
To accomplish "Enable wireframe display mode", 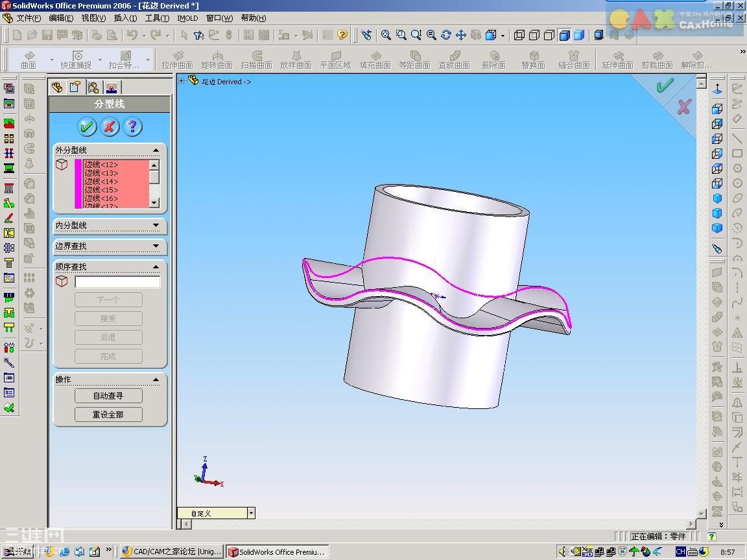I will tap(519, 35).
